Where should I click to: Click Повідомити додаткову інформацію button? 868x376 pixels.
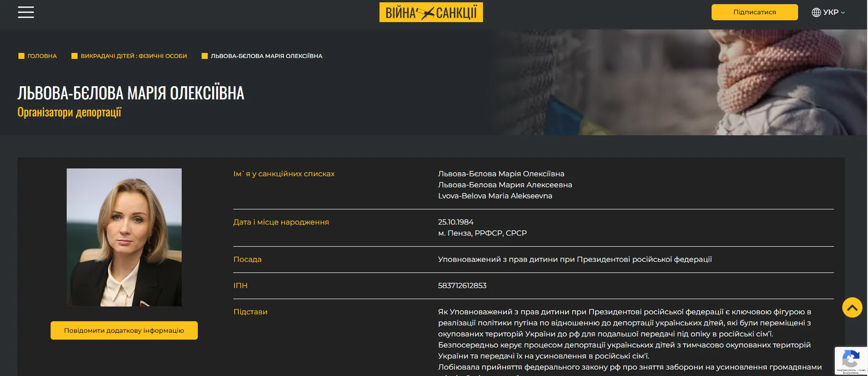pyautogui.click(x=124, y=330)
